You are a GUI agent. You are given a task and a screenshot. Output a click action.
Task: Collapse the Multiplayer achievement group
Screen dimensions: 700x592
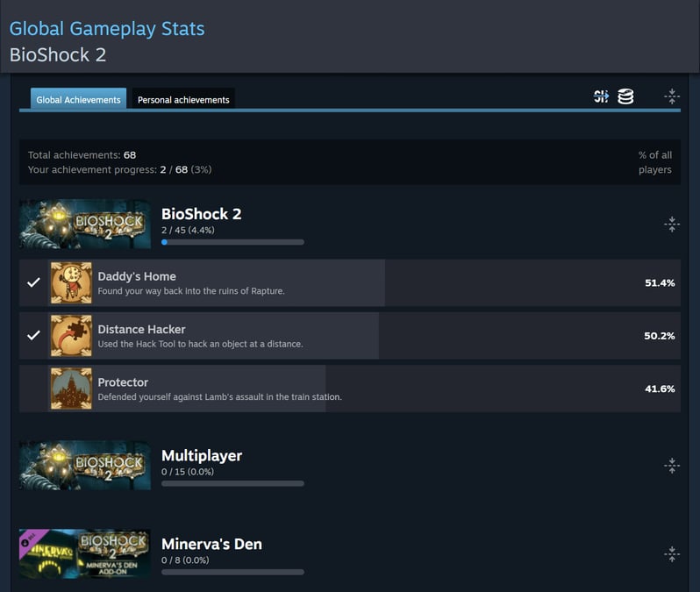click(x=672, y=466)
